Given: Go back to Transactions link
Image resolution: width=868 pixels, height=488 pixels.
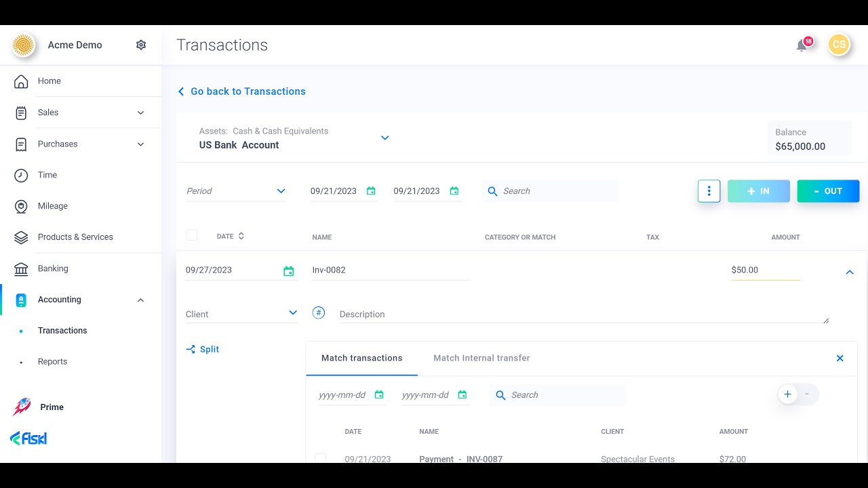Looking at the screenshot, I should [241, 91].
